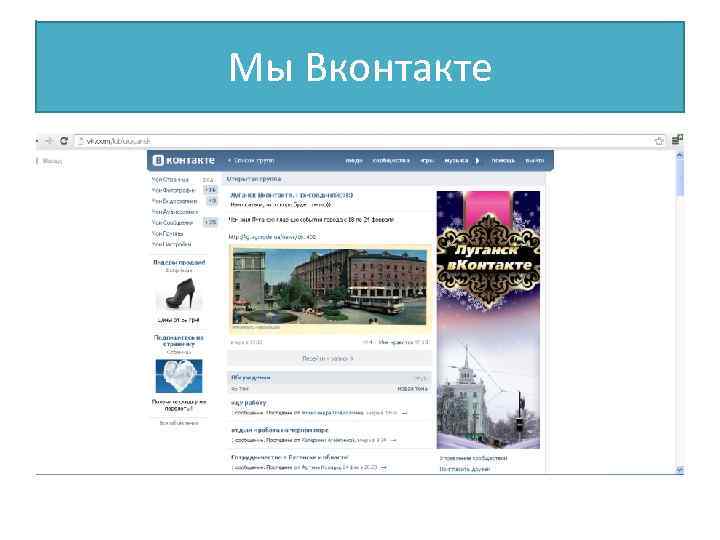Open 'Моя Страница' in left sidebar
This screenshot has width=720, height=540.
coord(170,180)
